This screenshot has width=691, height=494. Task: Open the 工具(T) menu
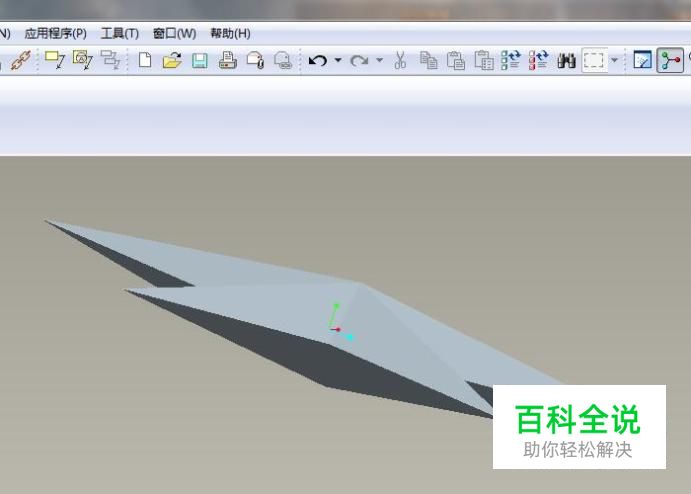pos(120,33)
